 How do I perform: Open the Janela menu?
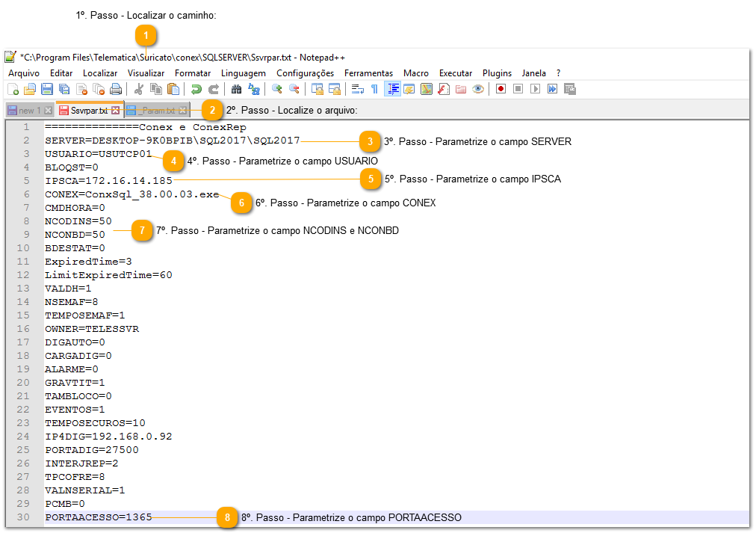(x=533, y=73)
